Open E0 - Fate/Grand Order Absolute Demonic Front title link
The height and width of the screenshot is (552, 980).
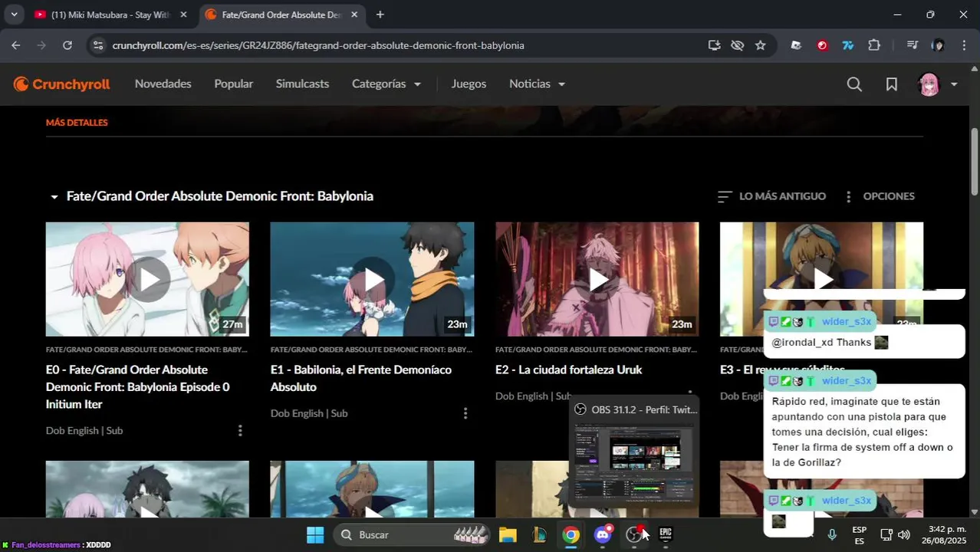pos(138,387)
